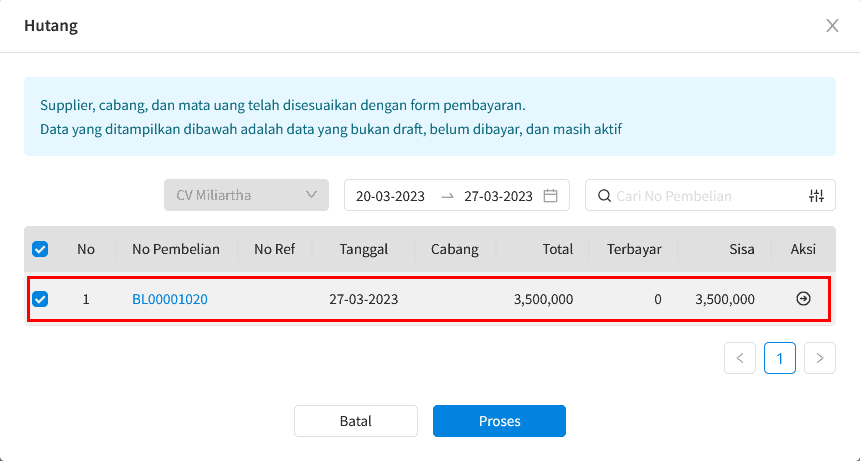
Task: Open the filter sliders icon in search box
Action: (x=816, y=196)
